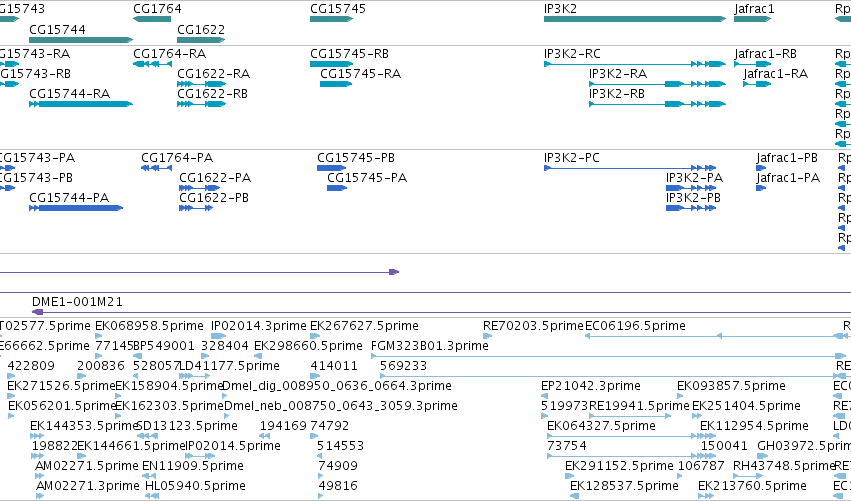Screen dimensions: 851x501
Task: Click the IP3K2-PA protein label
Action: pyautogui.click(x=694, y=177)
